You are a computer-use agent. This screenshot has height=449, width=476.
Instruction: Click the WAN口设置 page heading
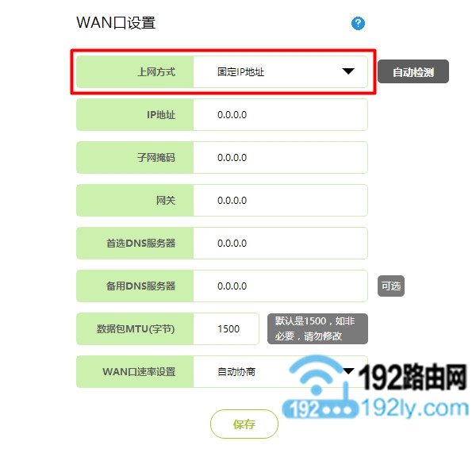click(x=116, y=23)
